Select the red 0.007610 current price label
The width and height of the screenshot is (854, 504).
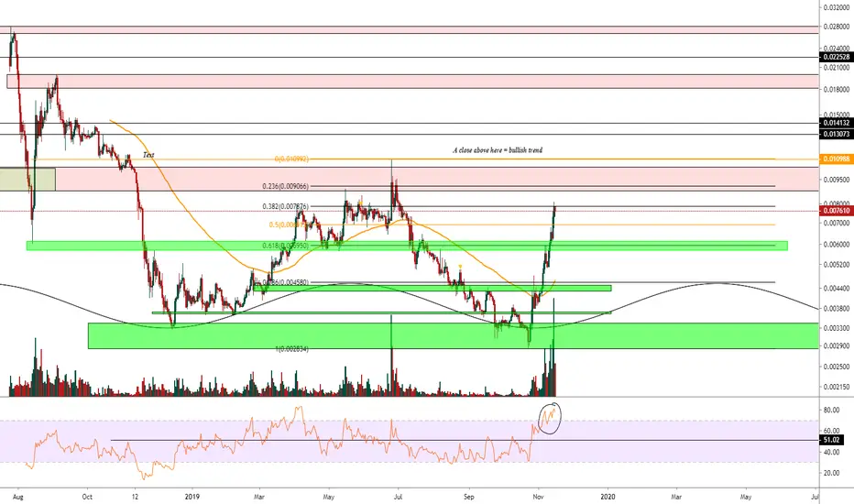tap(836, 211)
